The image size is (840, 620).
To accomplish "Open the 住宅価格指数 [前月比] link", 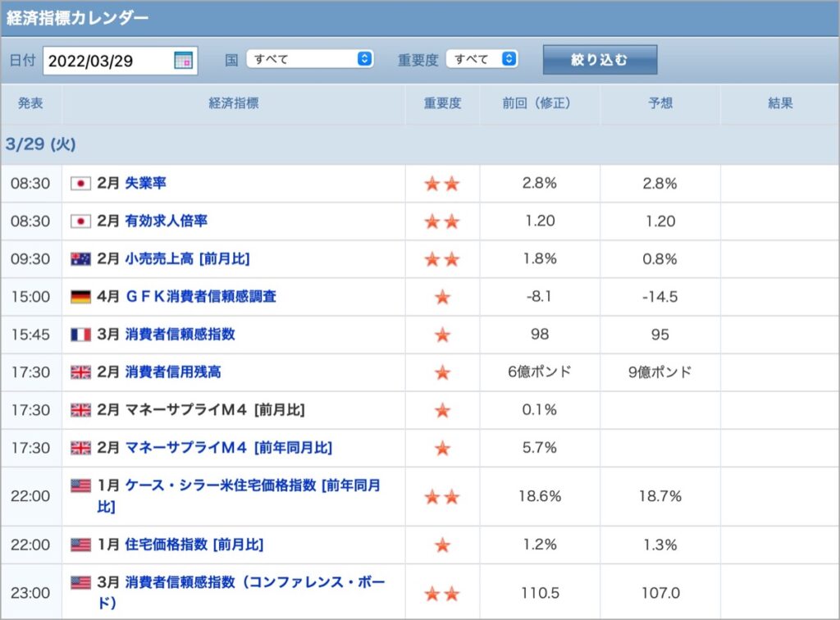I will [194, 545].
